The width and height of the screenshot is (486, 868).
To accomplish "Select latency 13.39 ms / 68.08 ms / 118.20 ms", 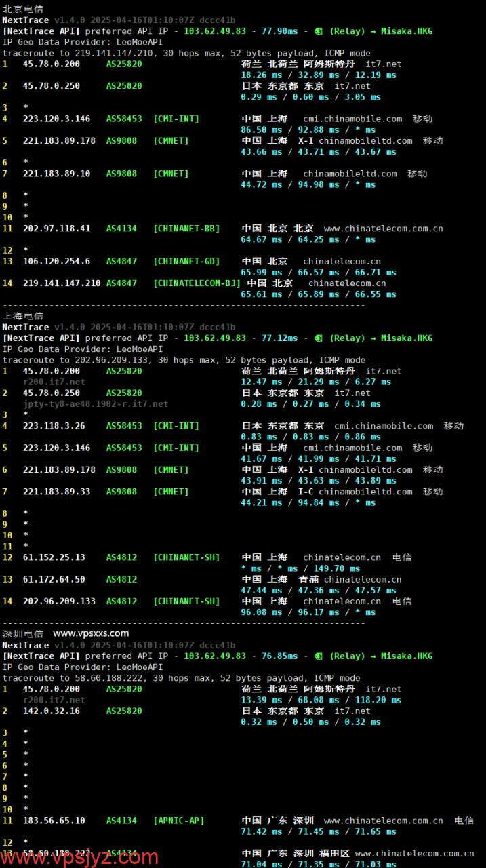I will [321, 700].
